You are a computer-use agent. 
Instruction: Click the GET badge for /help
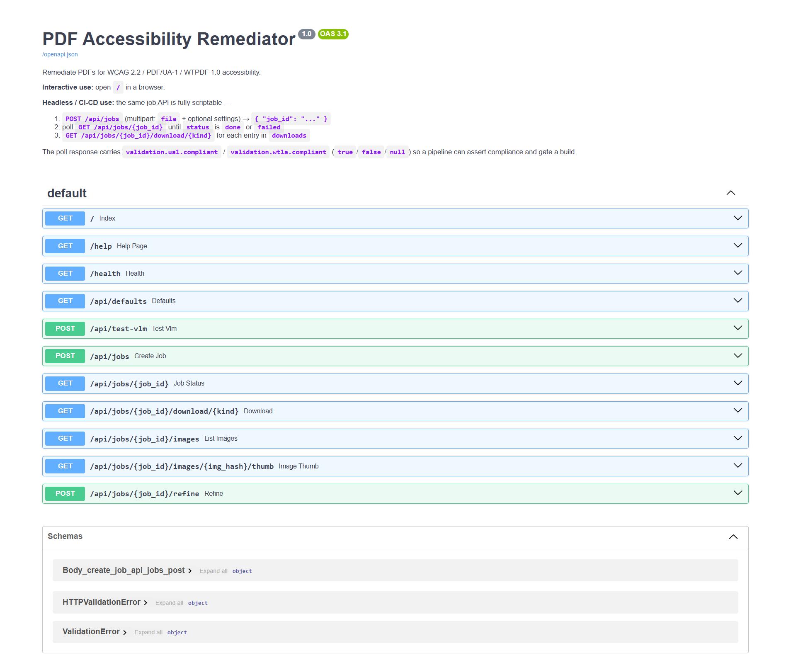point(65,246)
